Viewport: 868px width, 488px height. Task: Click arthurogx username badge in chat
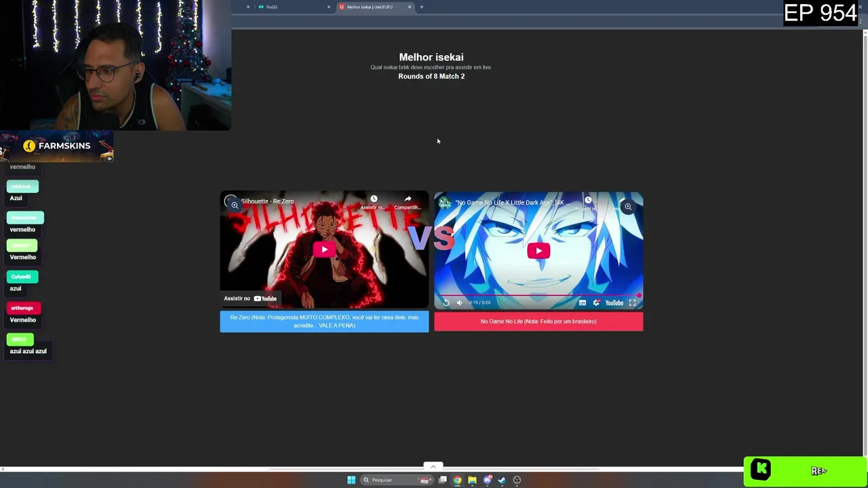tap(24, 308)
